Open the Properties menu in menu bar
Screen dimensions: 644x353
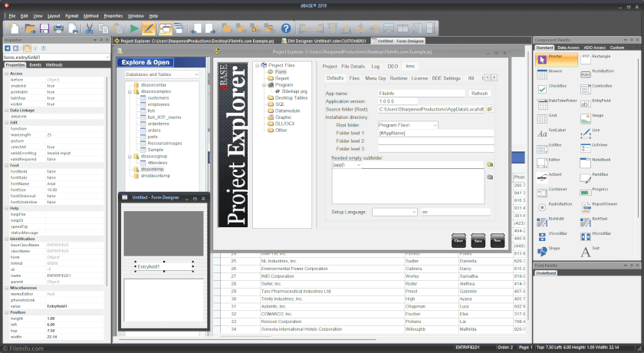click(x=113, y=16)
